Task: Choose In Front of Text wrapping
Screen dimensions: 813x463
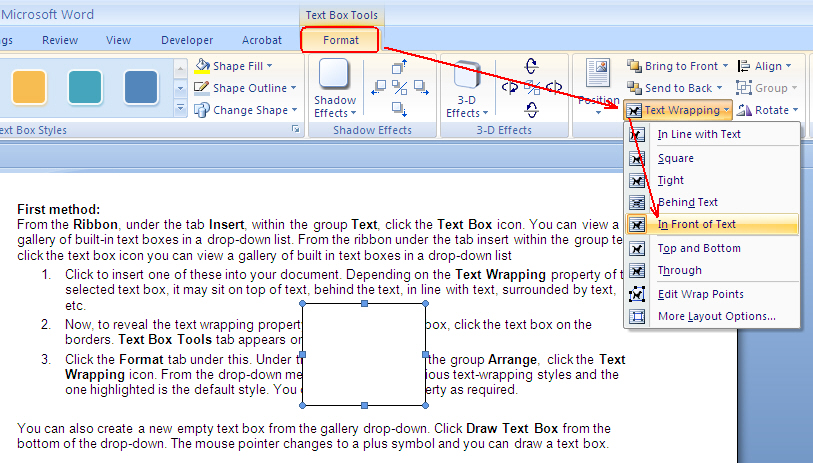Action: 711,224
